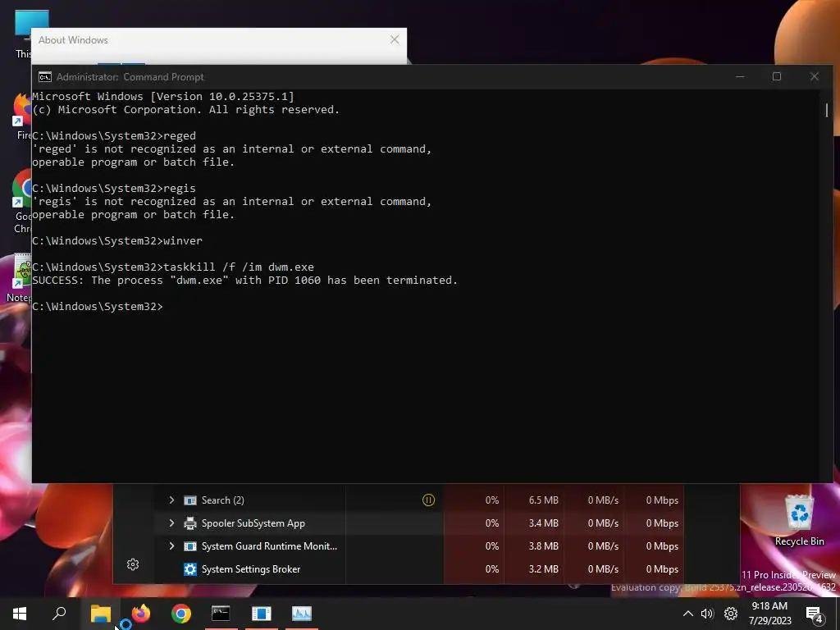The image size is (840, 630).
Task: Switch to Task Manager taskbar icon
Action: [x=302, y=614]
